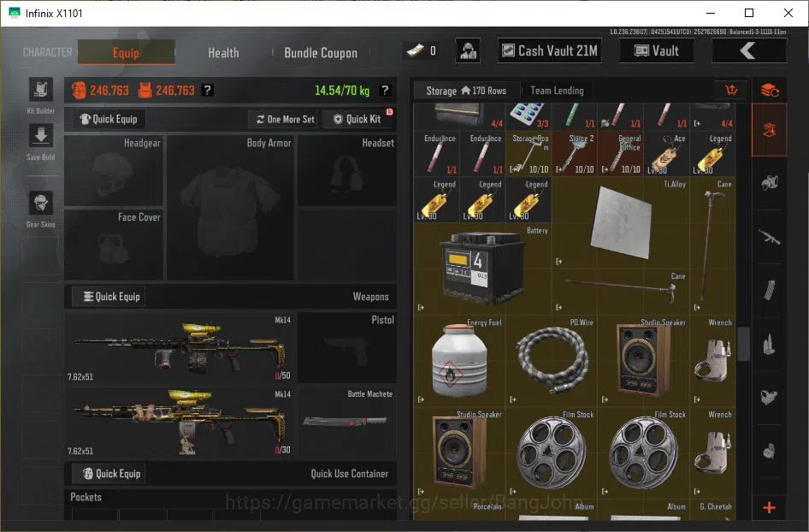Select the upright Cane item
This screenshot has height=532, width=809.
(x=713, y=245)
